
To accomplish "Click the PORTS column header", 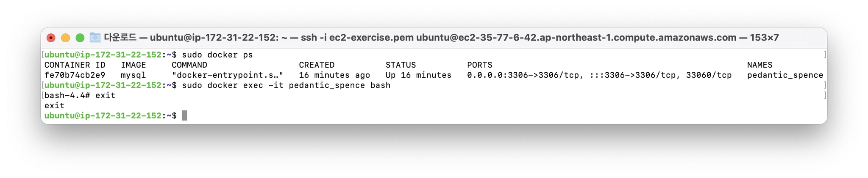I will (479, 65).
